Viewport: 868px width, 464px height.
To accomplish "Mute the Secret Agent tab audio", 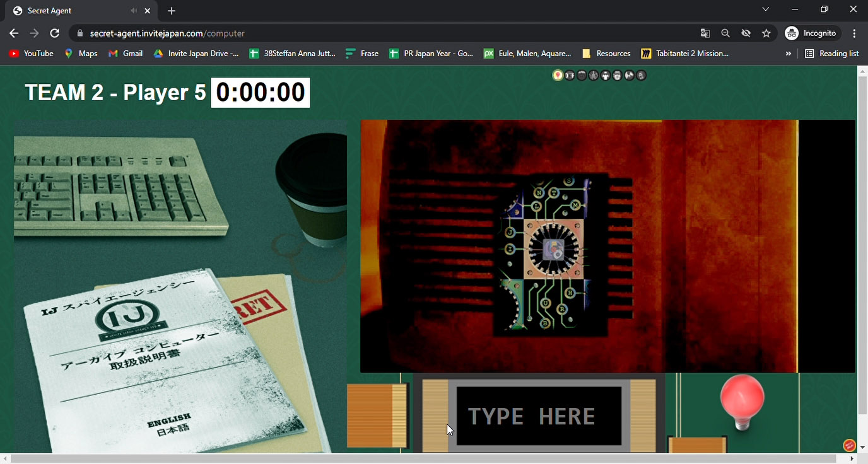I will click(133, 11).
